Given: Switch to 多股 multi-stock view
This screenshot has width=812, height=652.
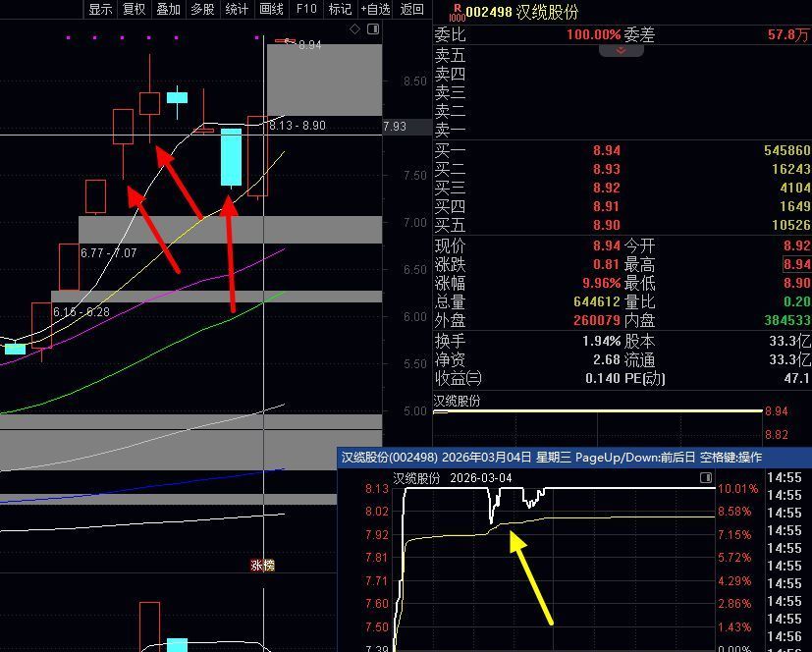Looking at the screenshot, I should pyautogui.click(x=202, y=10).
